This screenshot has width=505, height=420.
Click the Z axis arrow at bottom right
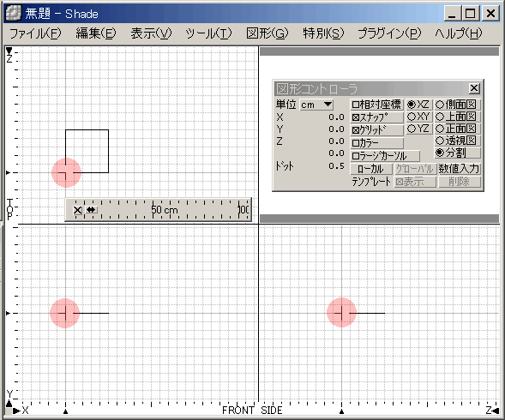pyautogui.click(x=496, y=411)
